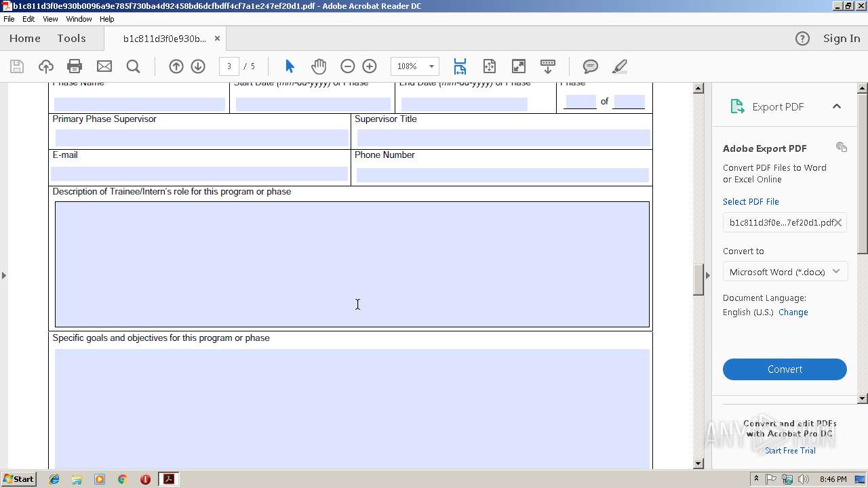The width and height of the screenshot is (868, 488).
Task: Remove the selected PDF file (X)
Action: (838, 222)
